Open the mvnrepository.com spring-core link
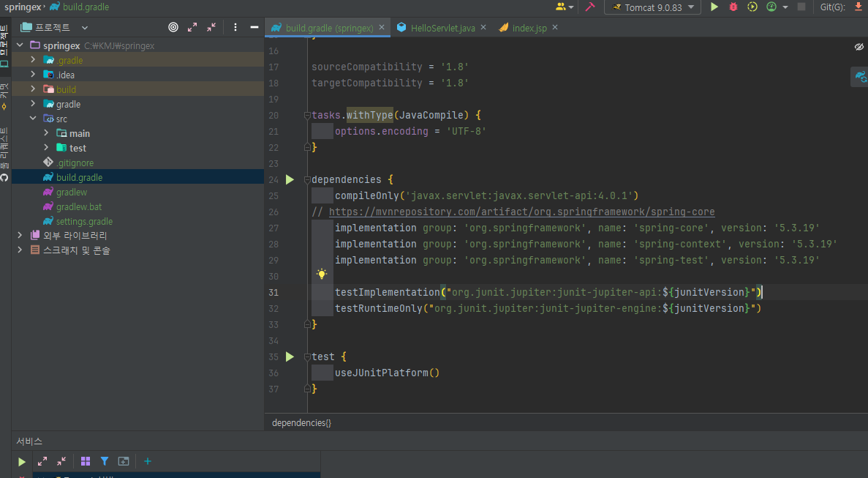This screenshot has width=868, height=478. 521,212
